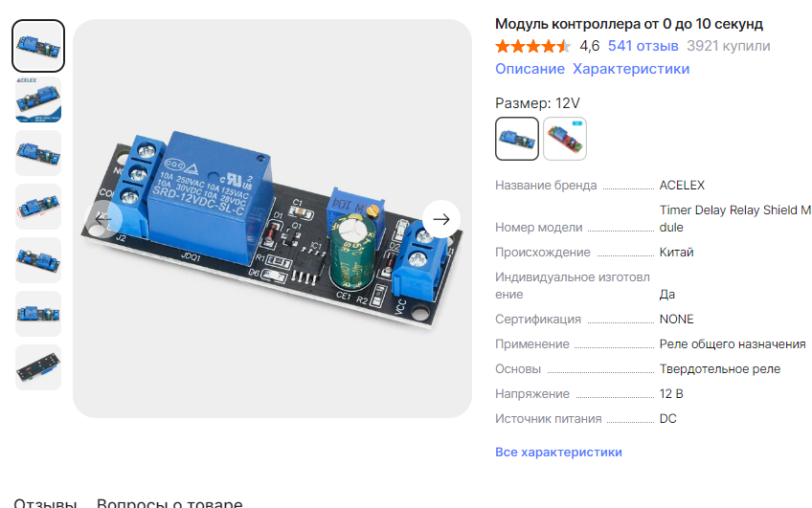The height and width of the screenshot is (508, 812).
Task: Select second thumbnail with ACELEX logo
Action: pos(38,99)
